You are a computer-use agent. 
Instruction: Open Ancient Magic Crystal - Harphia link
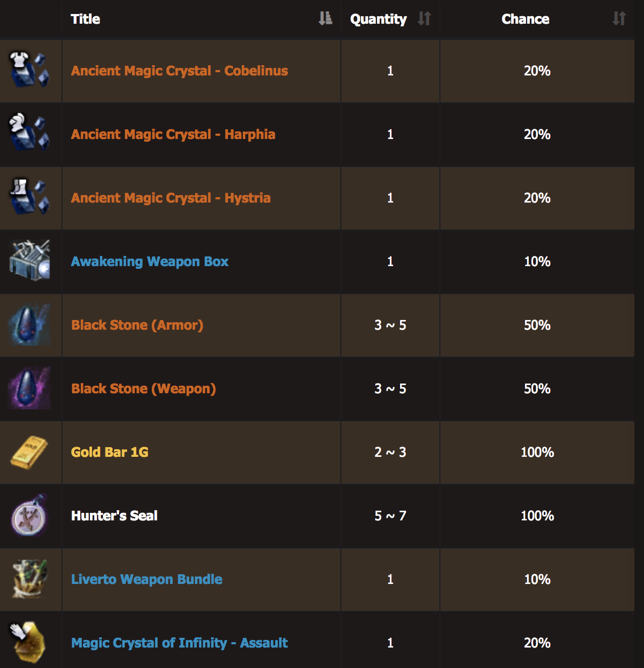tap(173, 134)
